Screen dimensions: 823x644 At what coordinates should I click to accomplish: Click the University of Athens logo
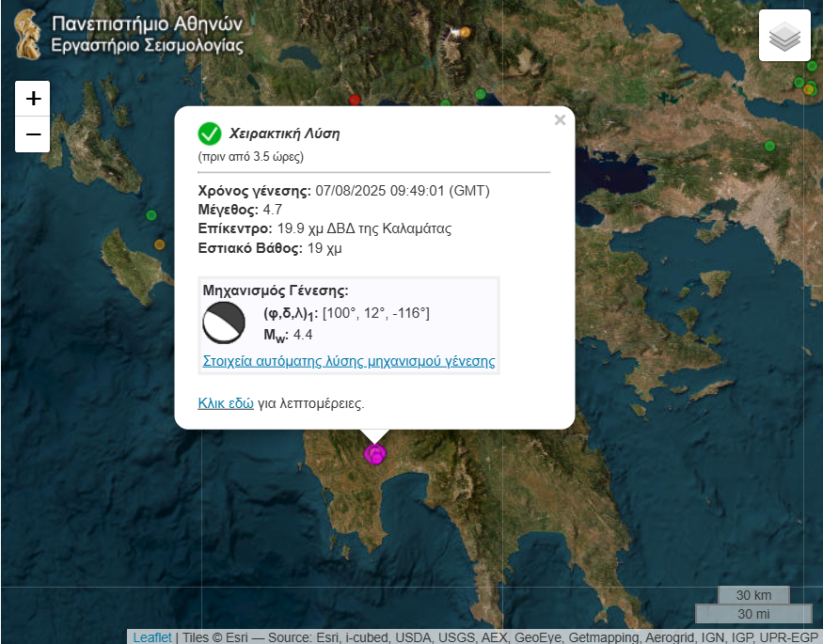(28, 34)
